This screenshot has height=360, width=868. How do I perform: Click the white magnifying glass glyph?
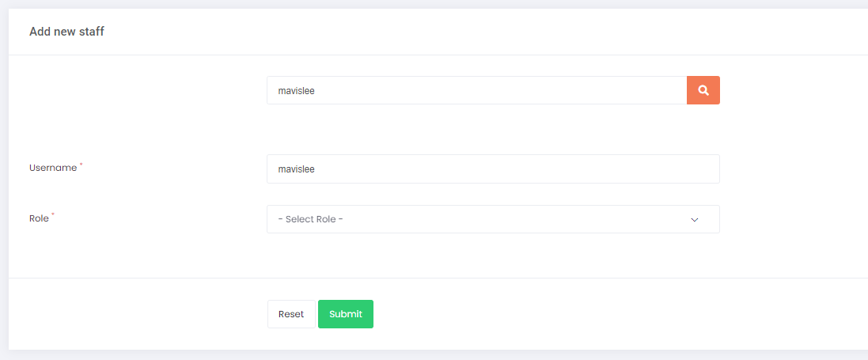(703, 90)
